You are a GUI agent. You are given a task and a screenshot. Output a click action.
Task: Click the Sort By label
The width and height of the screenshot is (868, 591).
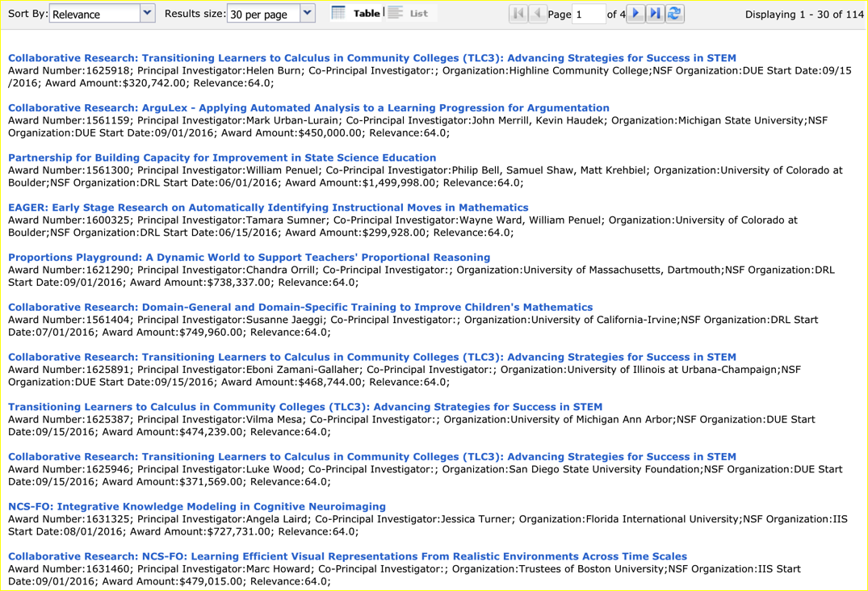click(x=27, y=14)
